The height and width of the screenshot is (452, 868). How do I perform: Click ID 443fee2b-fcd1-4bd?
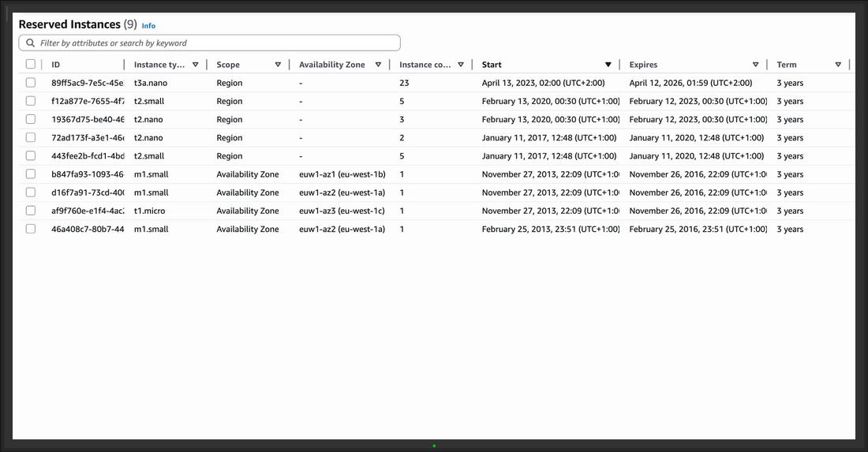(x=88, y=156)
